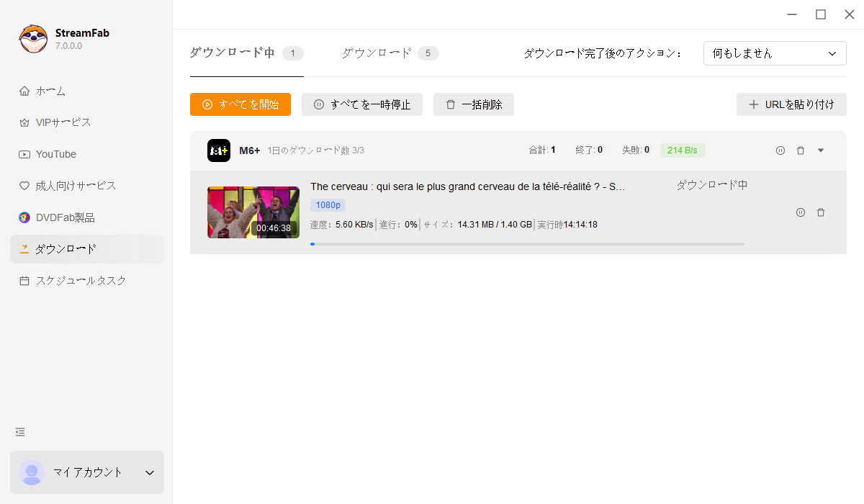This screenshot has height=504, width=864.
Task: Pause the The cerveau video download
Action: coord(801,212)
